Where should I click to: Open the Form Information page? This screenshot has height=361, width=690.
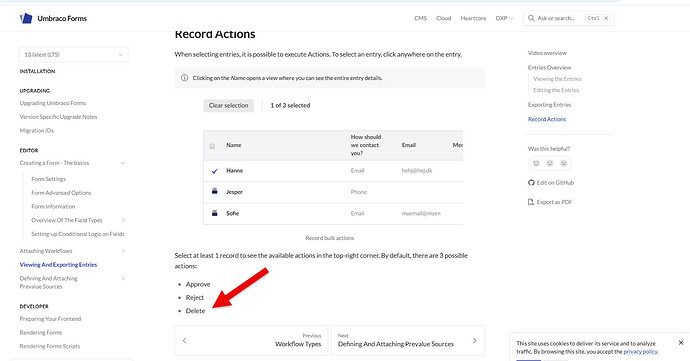[x=53, y=206]
